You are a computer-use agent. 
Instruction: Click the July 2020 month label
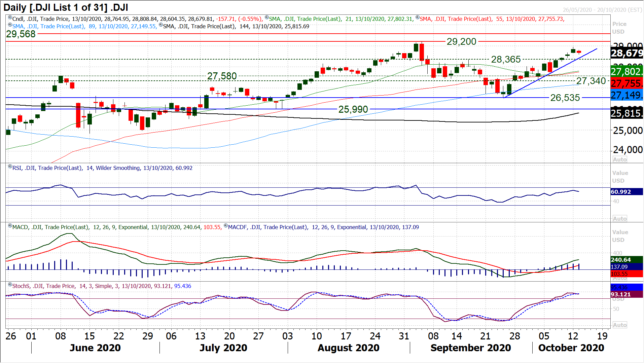pos(223,348)
